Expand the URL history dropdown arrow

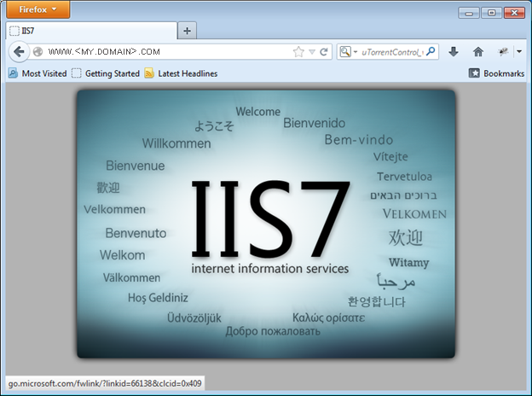[312, 52]
